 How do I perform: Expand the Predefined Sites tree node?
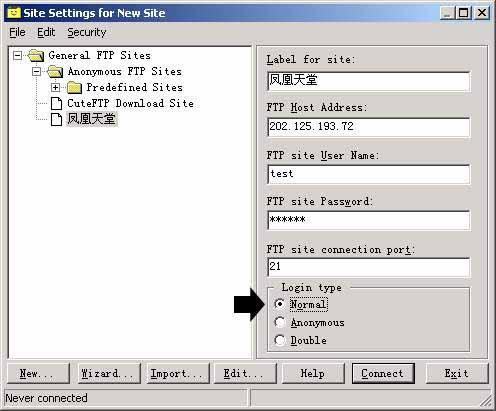point(55,87)
